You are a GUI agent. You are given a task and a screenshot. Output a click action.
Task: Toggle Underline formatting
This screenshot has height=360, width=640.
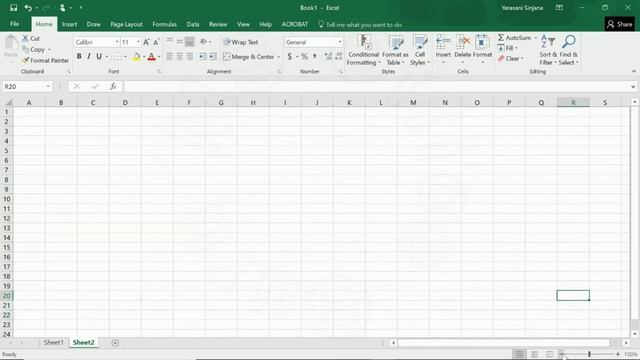point(99,56)
